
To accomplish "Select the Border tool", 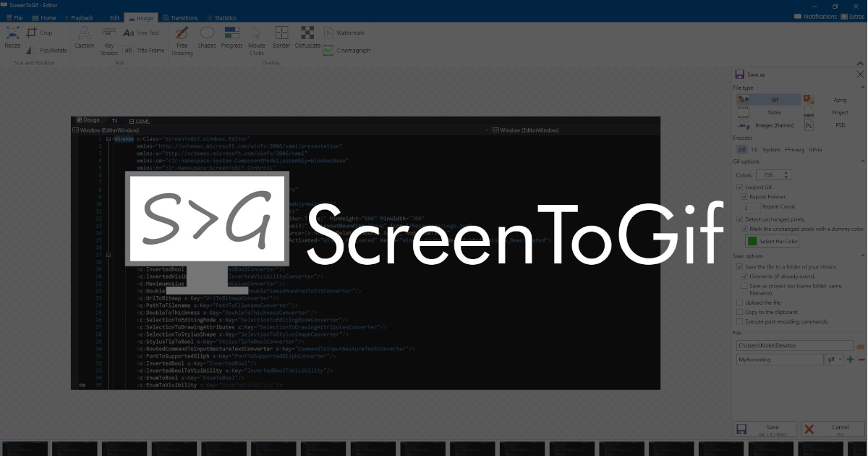I will click(281, 38).
